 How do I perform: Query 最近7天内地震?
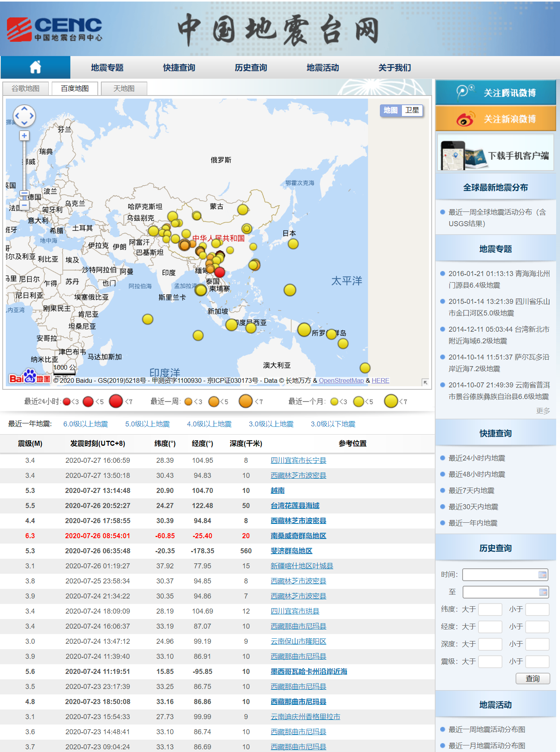471,491
